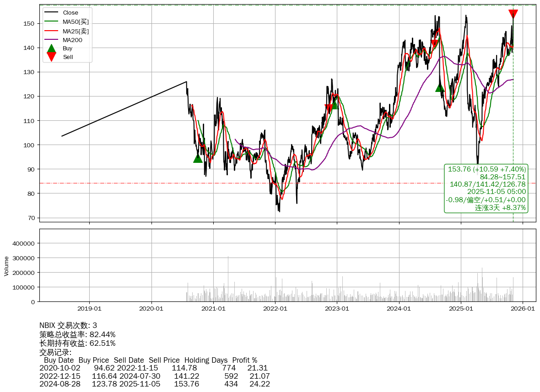Click the red Sell triangle icon in the legend
This screenshot has width=540, height=392.
click(52, 57)
